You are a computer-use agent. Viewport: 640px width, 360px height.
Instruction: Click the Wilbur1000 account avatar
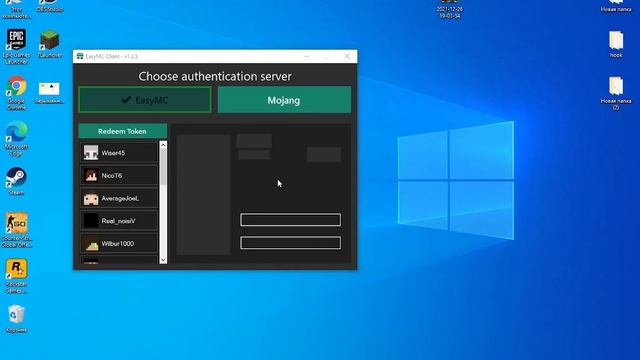click(x=91, y=244)
